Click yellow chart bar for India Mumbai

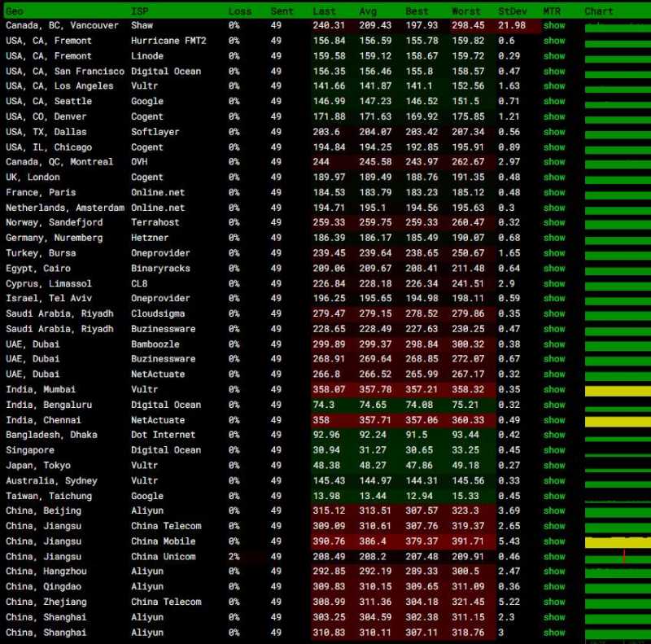pyautogui.click(x=618, y=391)
